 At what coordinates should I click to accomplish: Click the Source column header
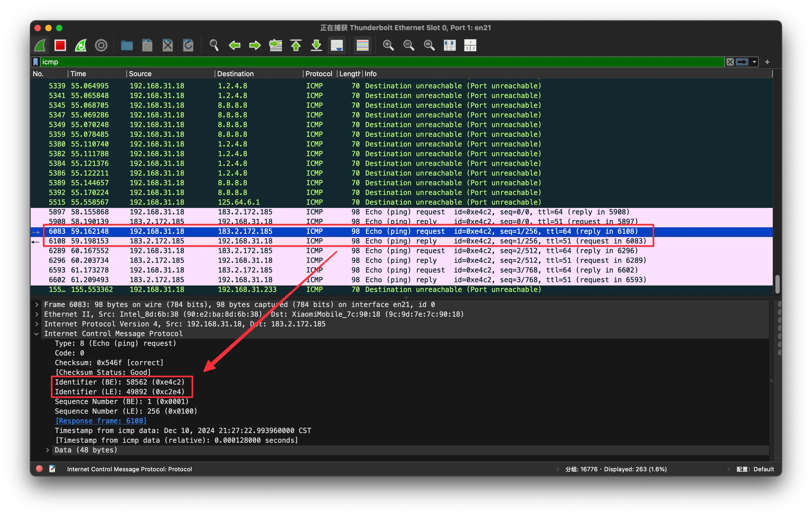[x=140, y=74]
